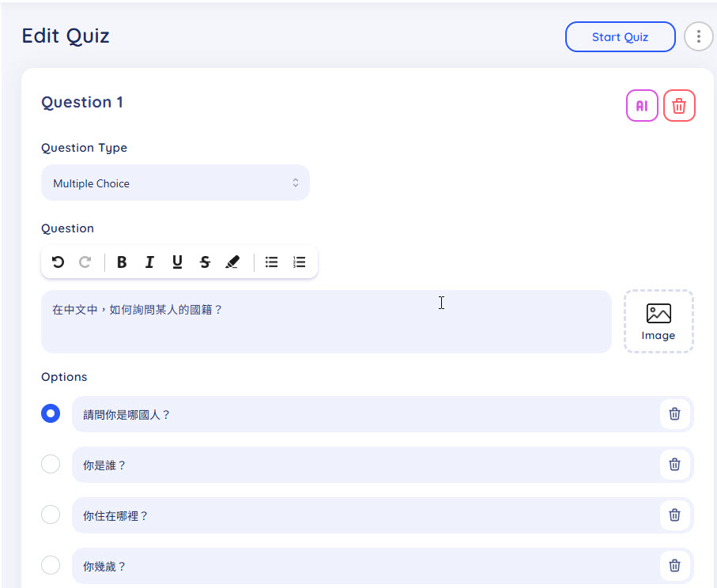Toggle bold formatting in question editor
717x588 pixels.
(122, 262)
